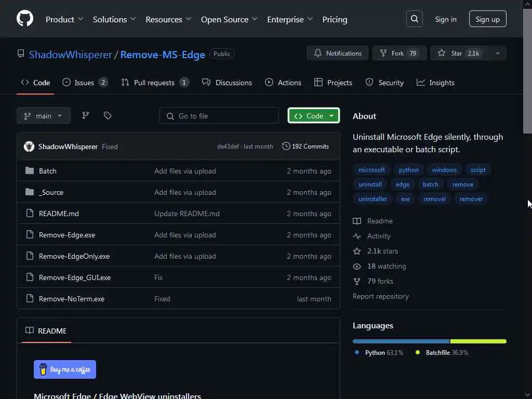
Task: Click the Python language bar segment
Action: click(401, 341)
